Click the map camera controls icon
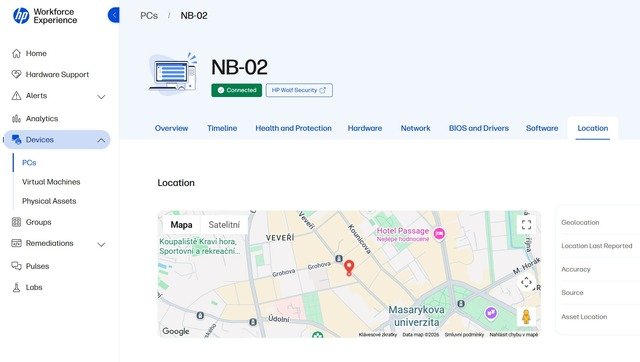The height and width of the screenshot is (362, 640). [x=526, y=282]
